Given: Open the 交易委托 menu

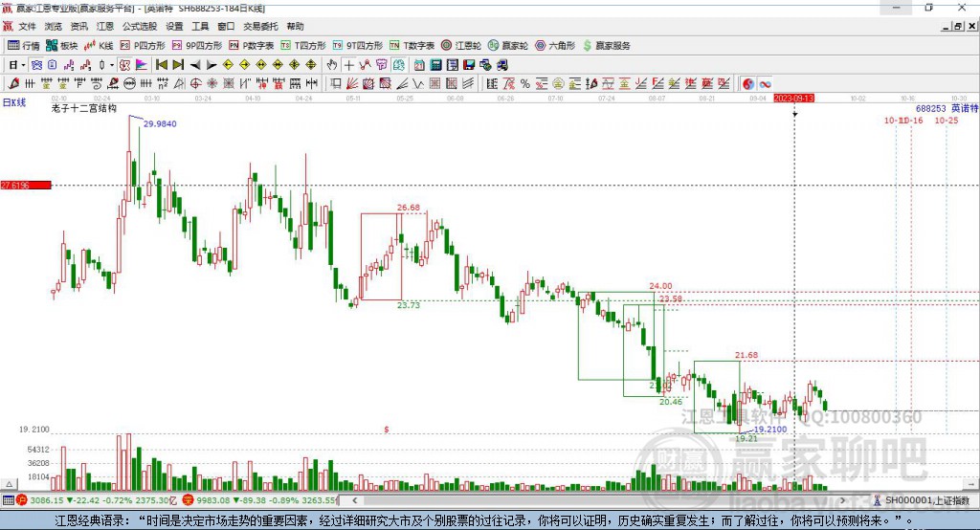Looking at the screenshot, I should point(260,26).
